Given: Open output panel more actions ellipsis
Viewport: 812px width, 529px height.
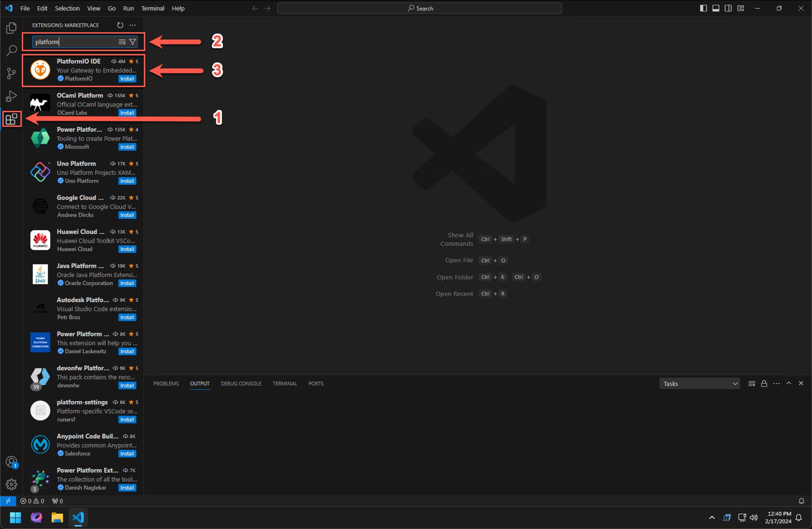Looking at the screenshot, I should 776,384.
